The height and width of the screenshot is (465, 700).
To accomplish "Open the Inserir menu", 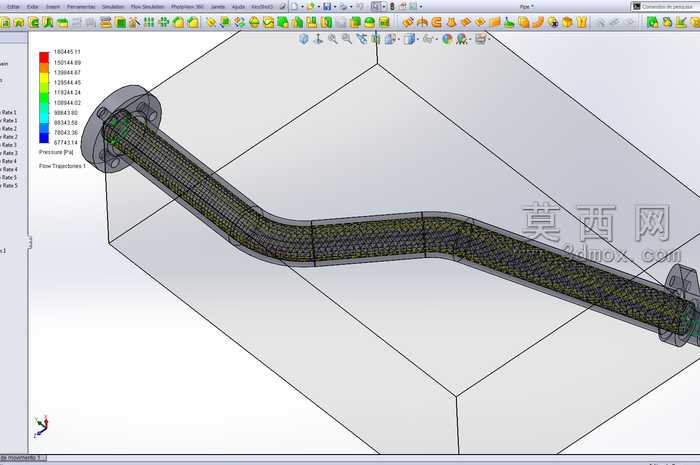I will click(53, 7).
